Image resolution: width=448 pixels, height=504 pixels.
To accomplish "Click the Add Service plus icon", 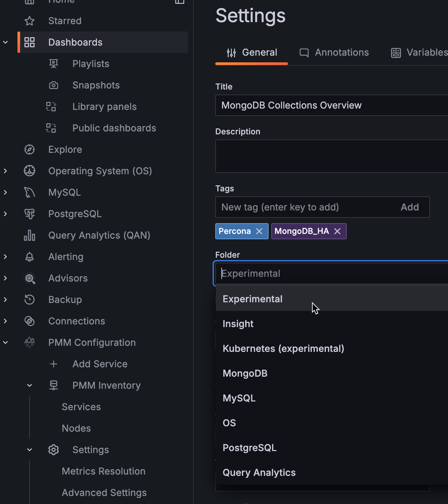I will (54, 364).
